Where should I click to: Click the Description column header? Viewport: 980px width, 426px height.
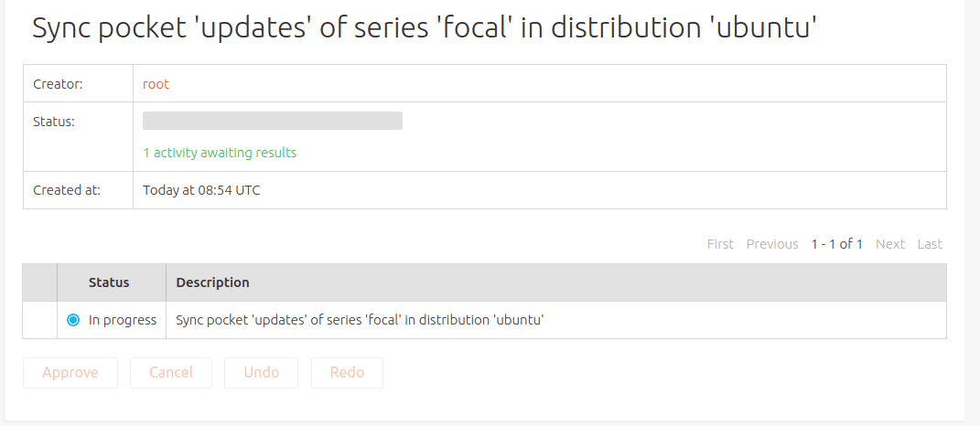pyautogui.click(x=212, y=282)
